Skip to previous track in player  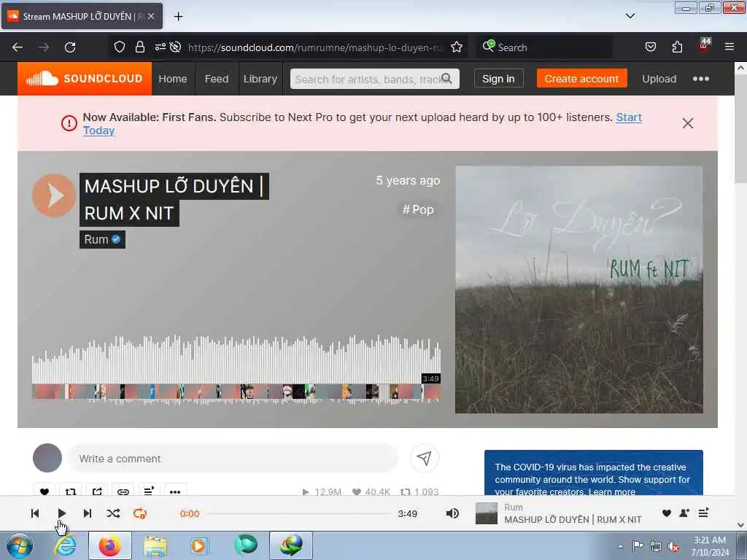[x=35, y=513]
